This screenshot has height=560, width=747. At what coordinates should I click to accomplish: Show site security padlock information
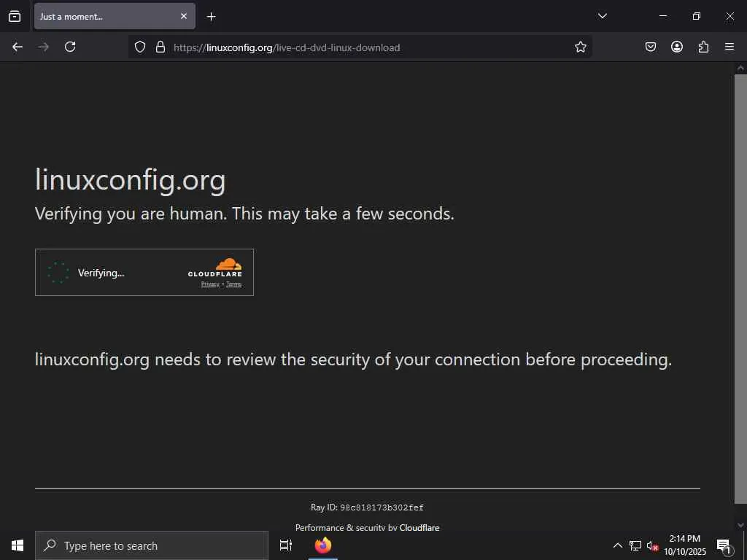[160, 47]
